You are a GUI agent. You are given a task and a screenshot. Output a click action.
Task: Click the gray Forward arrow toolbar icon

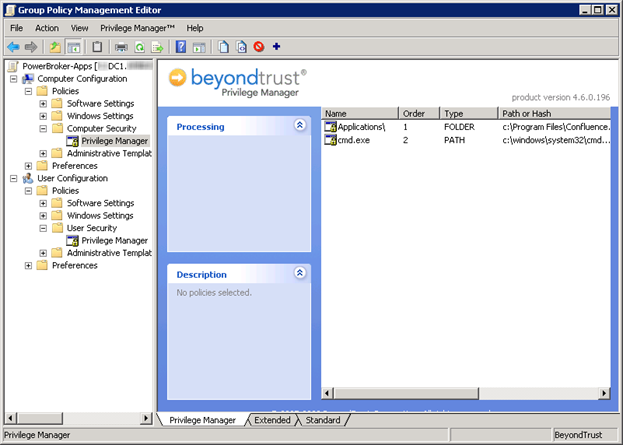click(31, 47)
